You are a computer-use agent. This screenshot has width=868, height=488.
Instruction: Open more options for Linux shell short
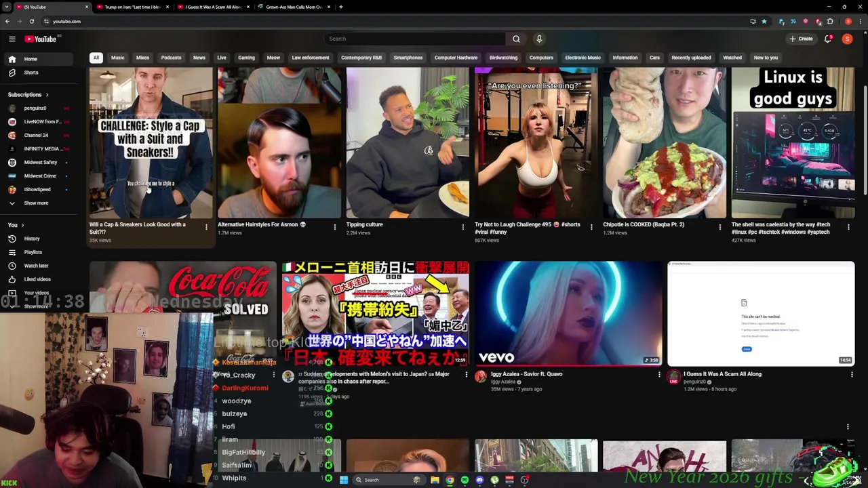coord(848,227)
